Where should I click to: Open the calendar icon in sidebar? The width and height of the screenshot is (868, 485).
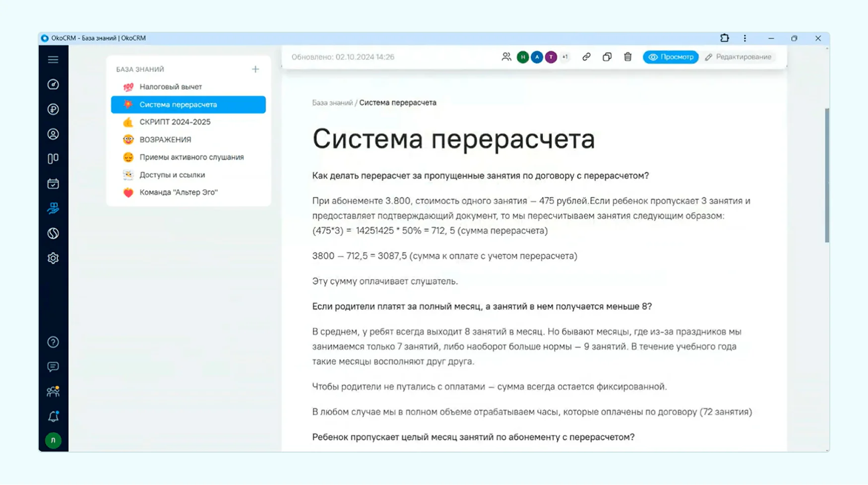pos(53,184)
